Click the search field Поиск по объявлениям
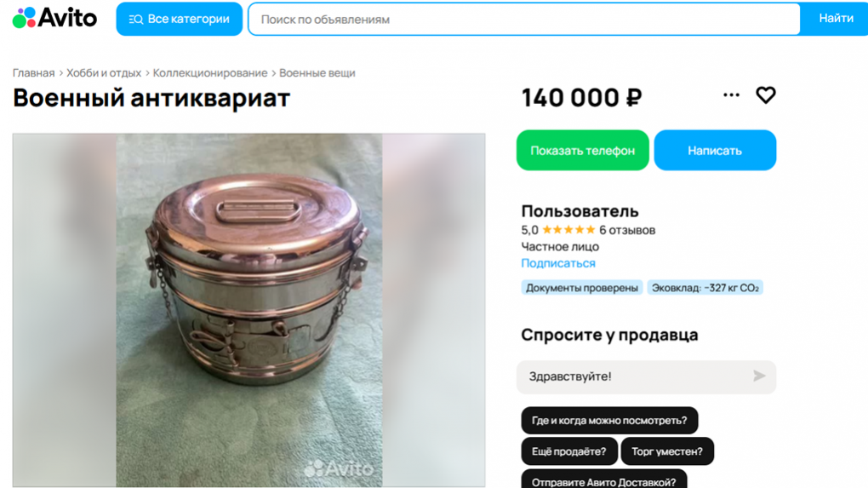 [524, 20]
